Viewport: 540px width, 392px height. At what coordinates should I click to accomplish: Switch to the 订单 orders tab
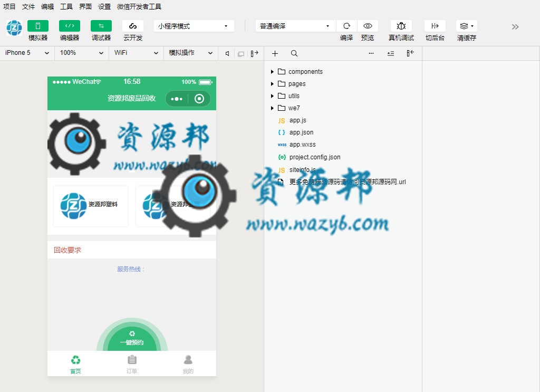pyautogui.click(x=132, y=364)
